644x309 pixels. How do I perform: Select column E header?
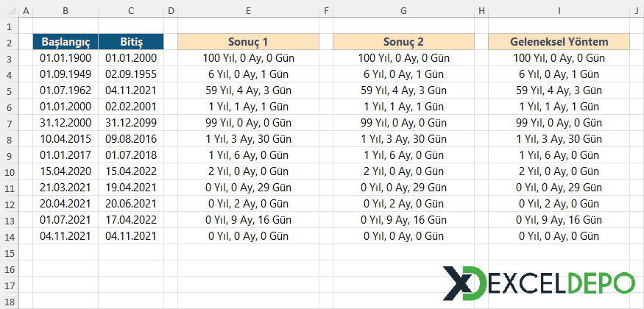pos(248,10)
